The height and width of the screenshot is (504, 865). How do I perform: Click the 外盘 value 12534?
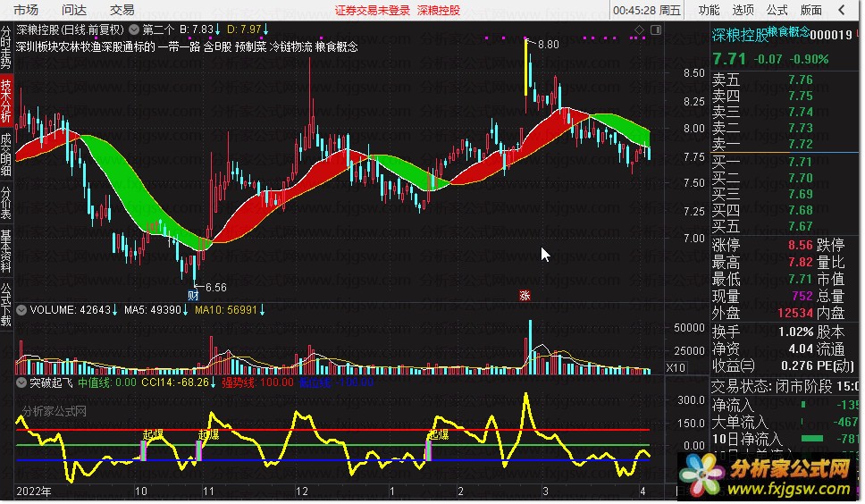point(795,313)
